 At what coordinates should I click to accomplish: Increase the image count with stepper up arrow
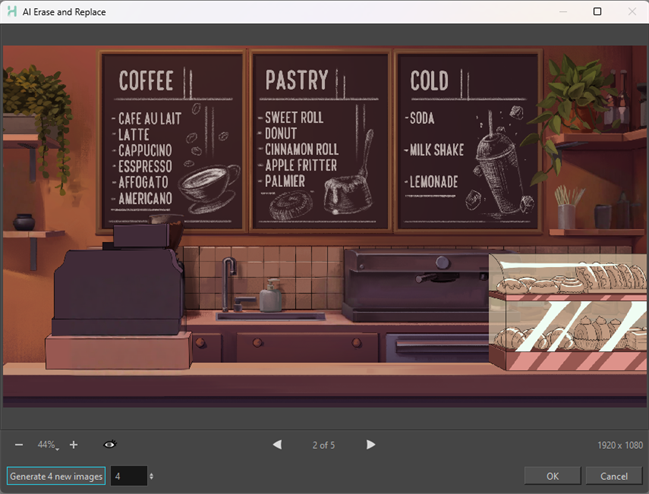pyautogui.click(x=151, y=472)
